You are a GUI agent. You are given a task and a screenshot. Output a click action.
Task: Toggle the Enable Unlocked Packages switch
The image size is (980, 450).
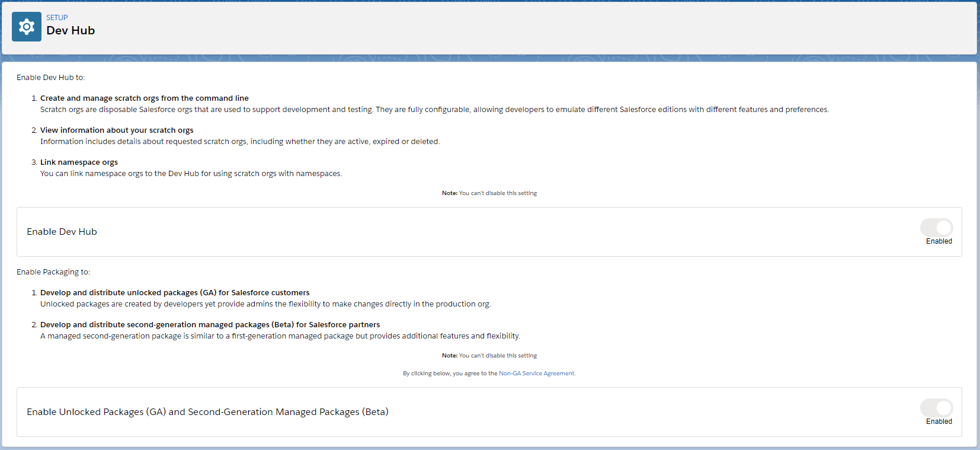coord(936,407)
